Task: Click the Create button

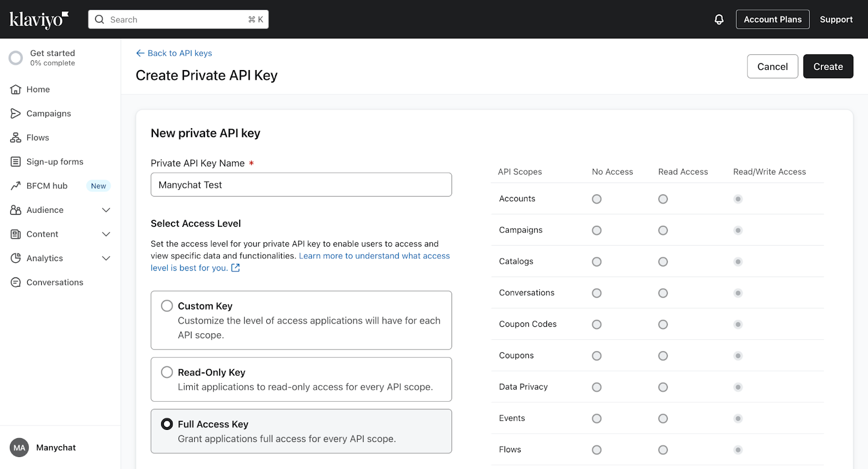Action: pyautogui.click(x=828, y=66)
